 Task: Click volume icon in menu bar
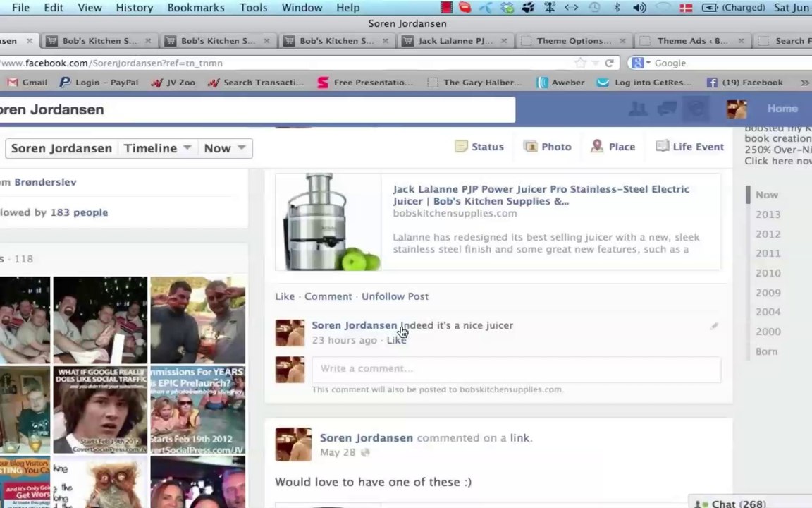(x=639, y=7)
